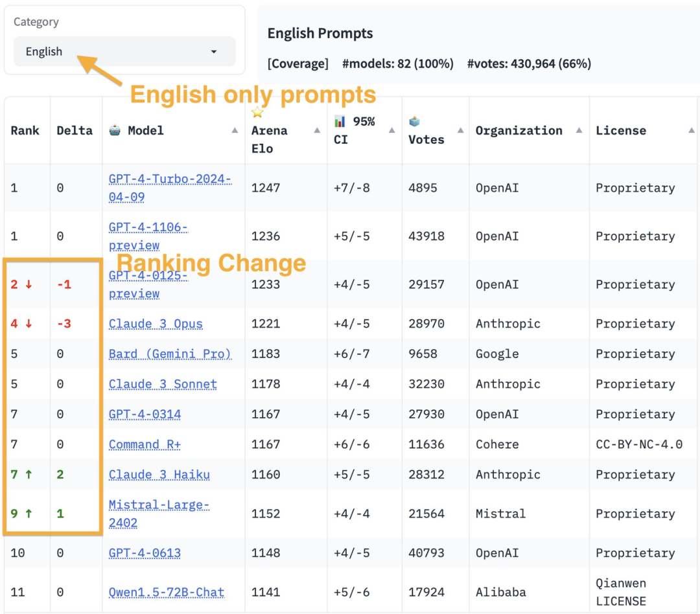Click the Rank column header

point(25,131)
